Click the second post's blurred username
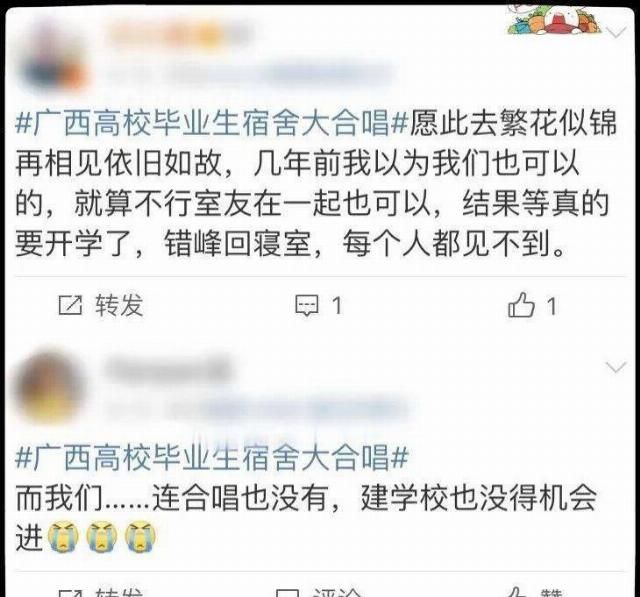 point(167,368)
